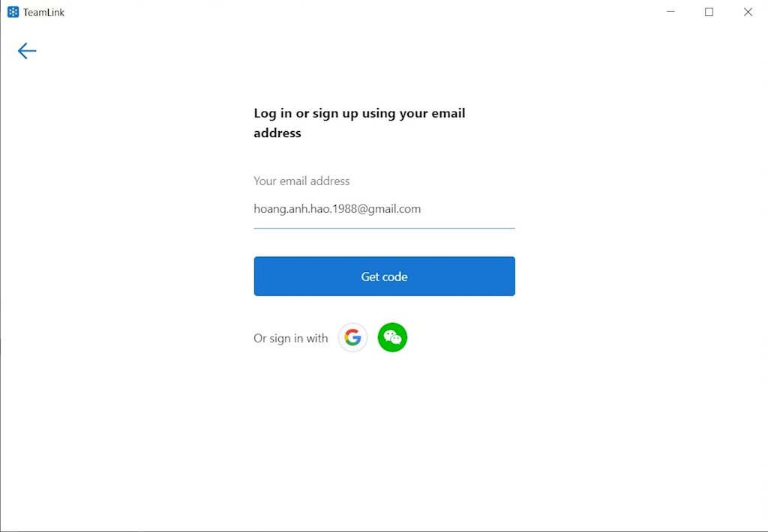Click the TeamLink logo in the title bar

[13, 12]
